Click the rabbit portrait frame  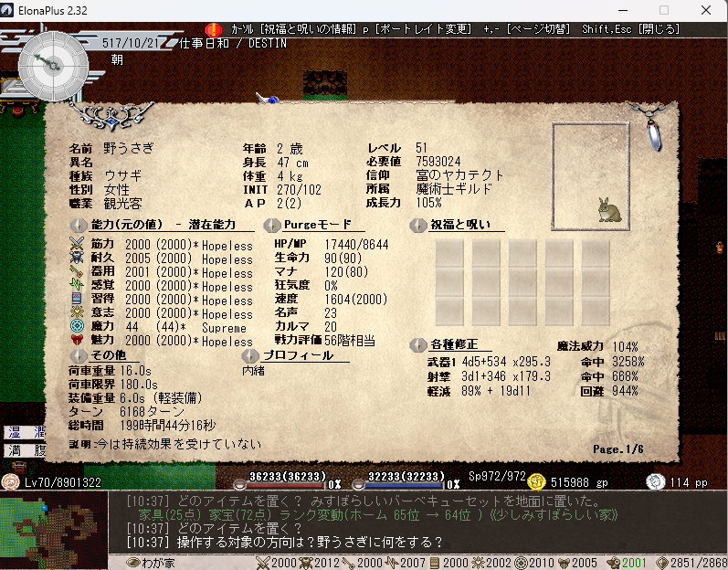pos(590,176)
